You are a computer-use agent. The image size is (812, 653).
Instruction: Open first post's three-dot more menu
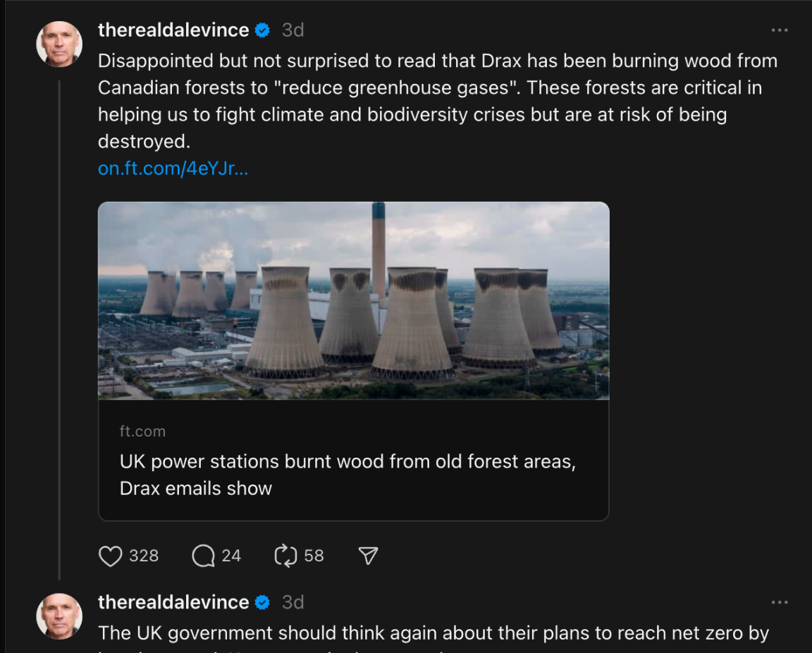click(779, 30)
